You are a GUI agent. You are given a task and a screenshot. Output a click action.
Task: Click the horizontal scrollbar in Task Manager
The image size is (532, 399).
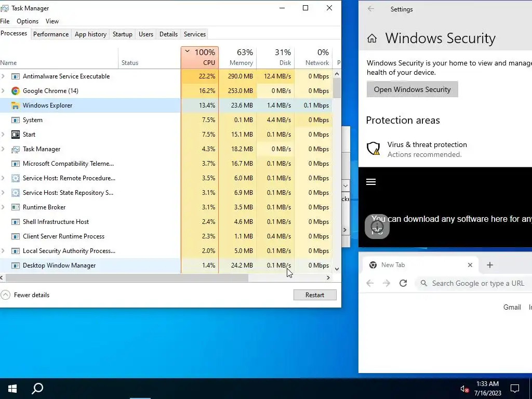127,278
